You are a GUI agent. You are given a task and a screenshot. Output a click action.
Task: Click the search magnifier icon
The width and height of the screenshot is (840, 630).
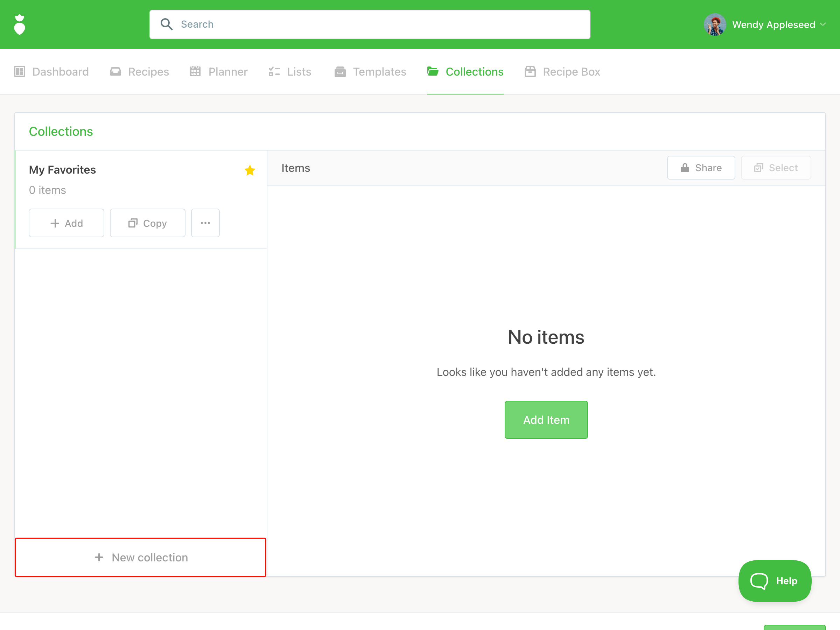166,24
